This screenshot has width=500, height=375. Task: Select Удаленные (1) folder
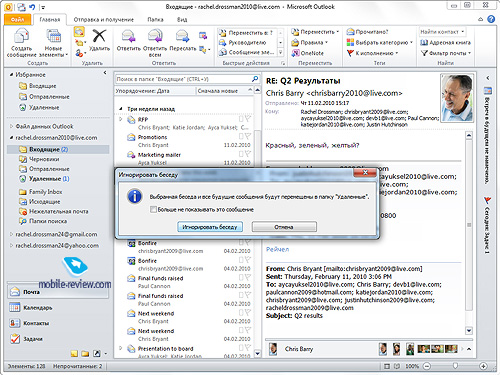pyautogui.click(x=49, y=179)
